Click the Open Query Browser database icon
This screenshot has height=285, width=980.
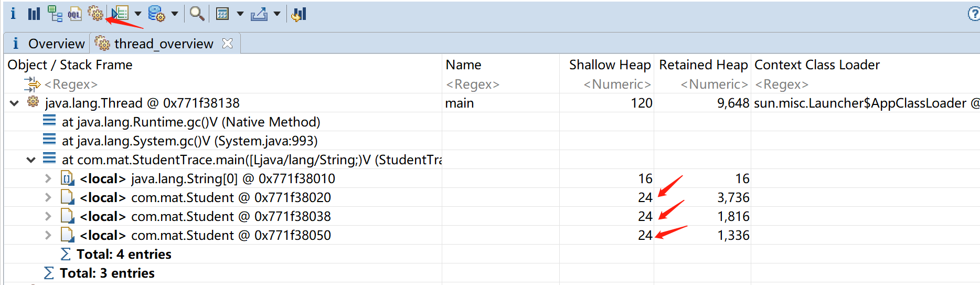156,14
